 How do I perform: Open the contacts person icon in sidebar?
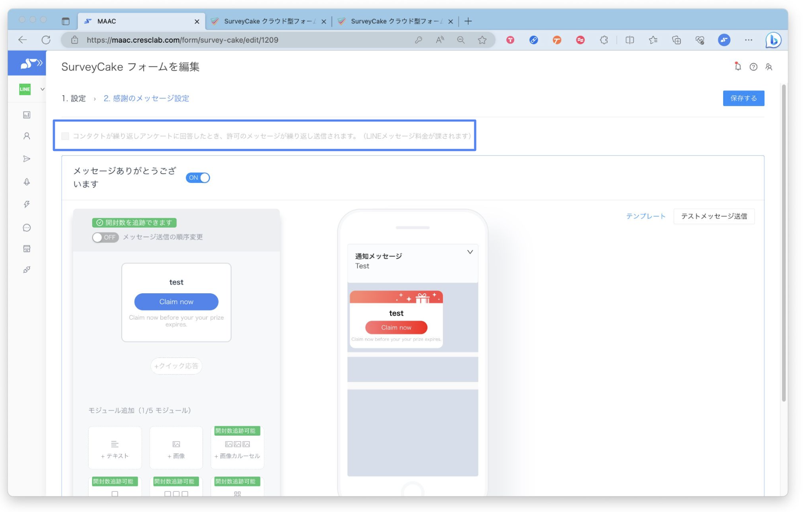click(x=27, y=136)
